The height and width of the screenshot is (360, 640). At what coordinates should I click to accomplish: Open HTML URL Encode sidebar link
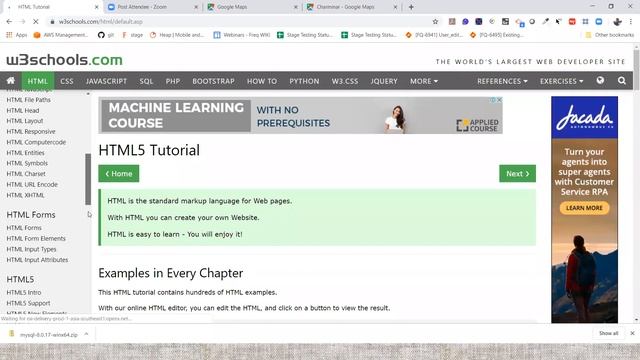click(32, 184)
